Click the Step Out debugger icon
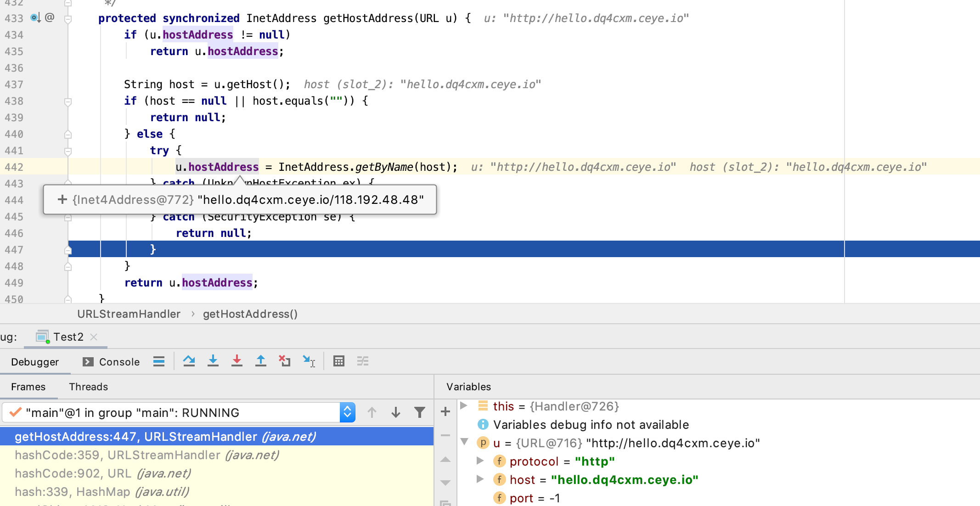 261,361
